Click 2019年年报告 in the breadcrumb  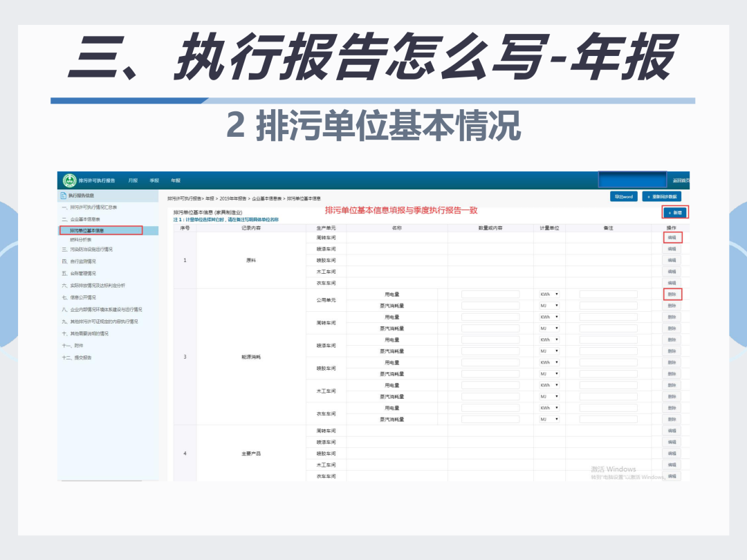pyautogui.click(x=233, y=198)
